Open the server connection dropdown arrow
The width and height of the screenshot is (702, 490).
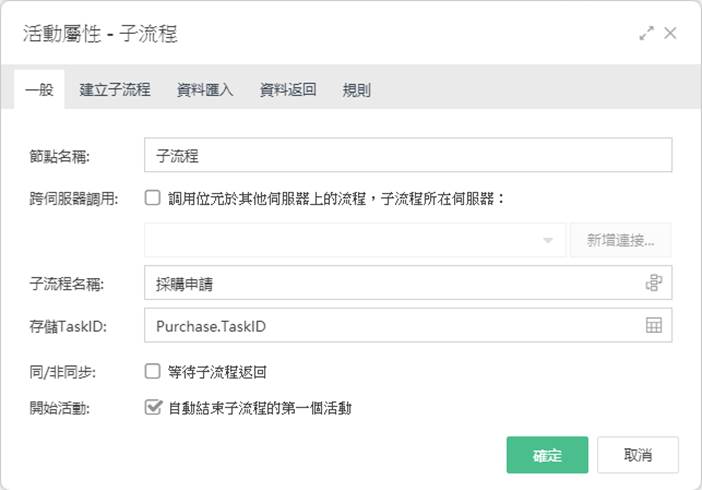tap(548, 241)
